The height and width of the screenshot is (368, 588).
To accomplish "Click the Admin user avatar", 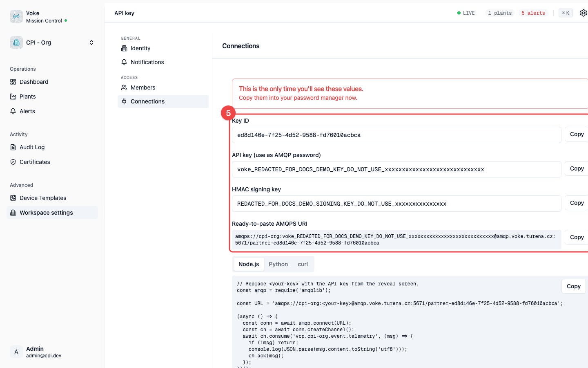I will pyautogui.click(x=16, y=352).
